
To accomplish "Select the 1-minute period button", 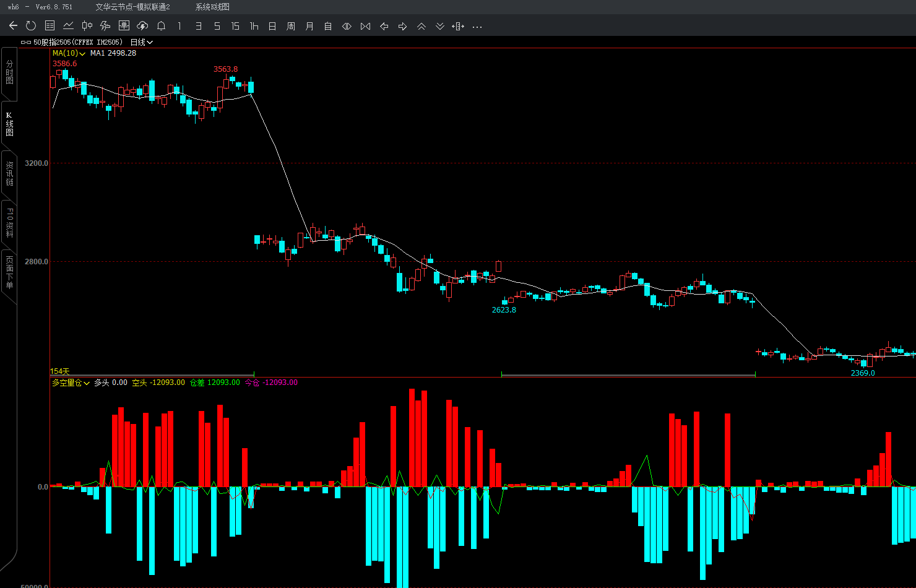I will (x=179, y=26).
